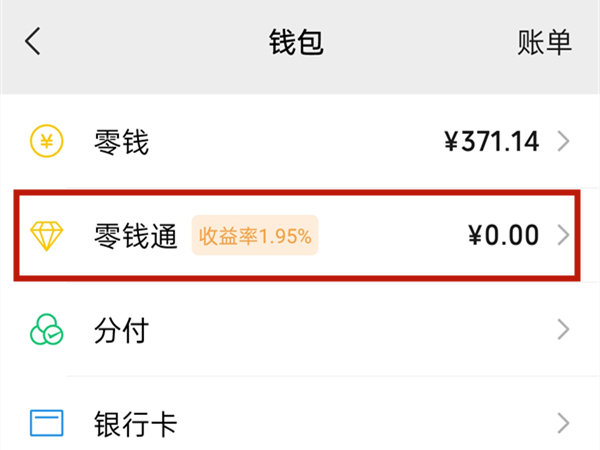The image size is (600, 450).
Task: Expand 零钱通 row chevron arrow
Action: [563, 236]
